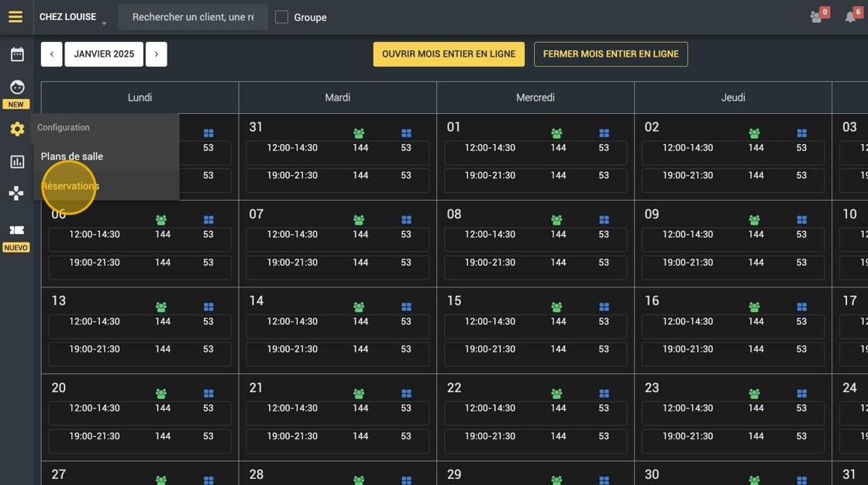Open the statistics chart sidebar icon
The width and height of the screenshot is (868, 485).
point(17,162)
